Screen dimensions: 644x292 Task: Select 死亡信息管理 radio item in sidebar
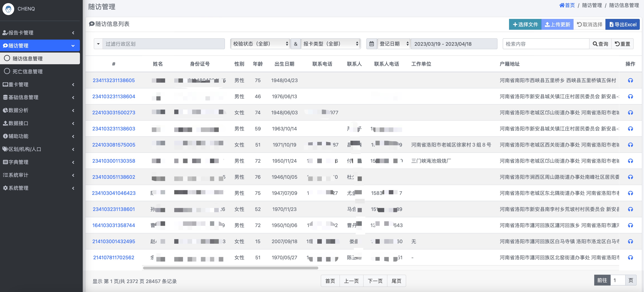(x=28, y=72)
